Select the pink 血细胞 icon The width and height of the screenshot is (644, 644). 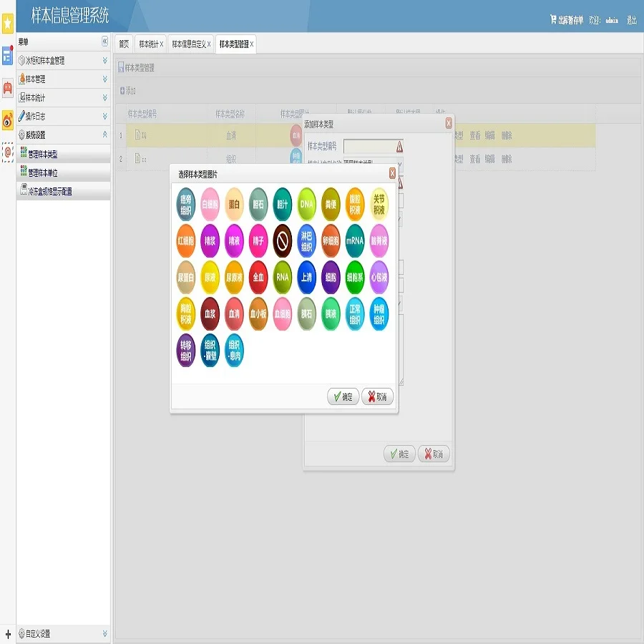point(283,314)
